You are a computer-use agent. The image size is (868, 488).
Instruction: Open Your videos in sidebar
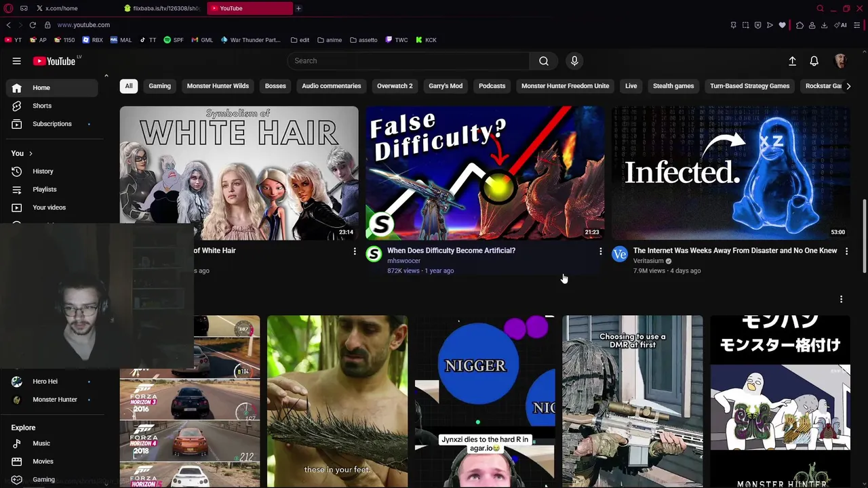(x=52, y=207)
